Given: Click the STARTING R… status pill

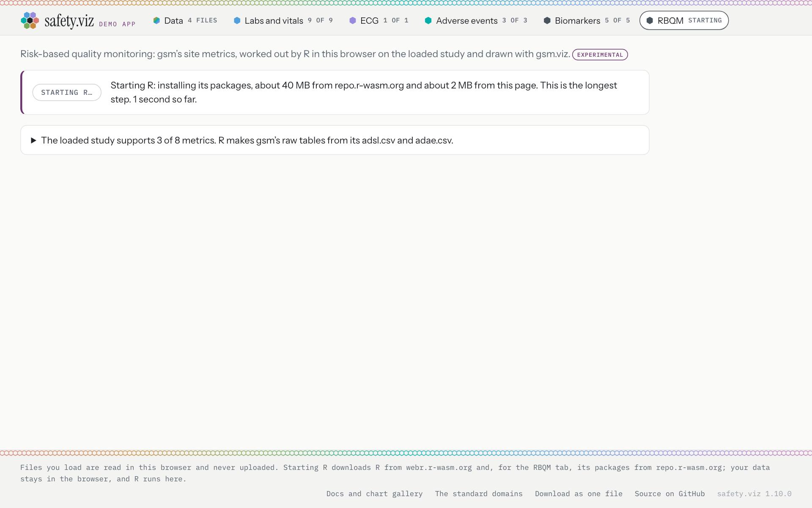Looking at the screenshot, I should (x=67, y=92).
